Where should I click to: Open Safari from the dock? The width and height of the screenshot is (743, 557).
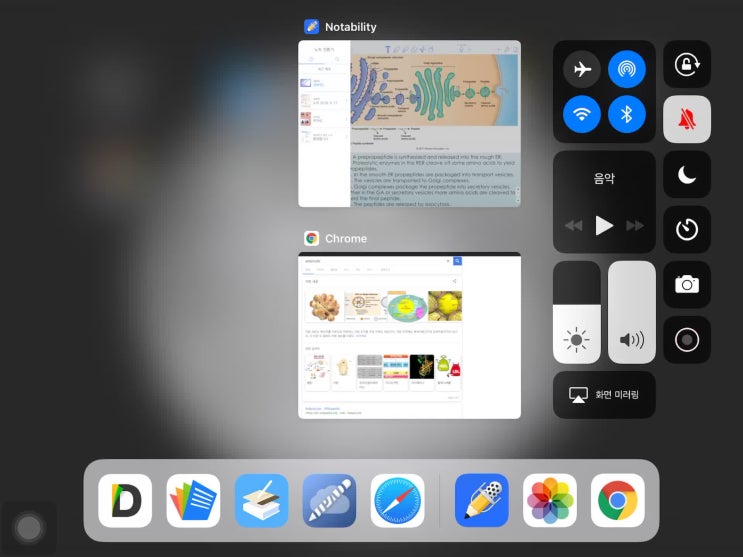click(397, 500)
